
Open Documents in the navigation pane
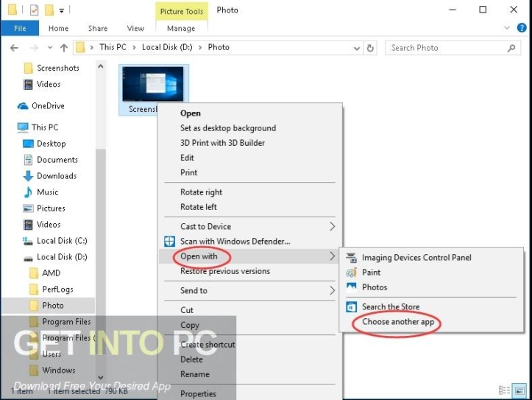click(51, 160)
